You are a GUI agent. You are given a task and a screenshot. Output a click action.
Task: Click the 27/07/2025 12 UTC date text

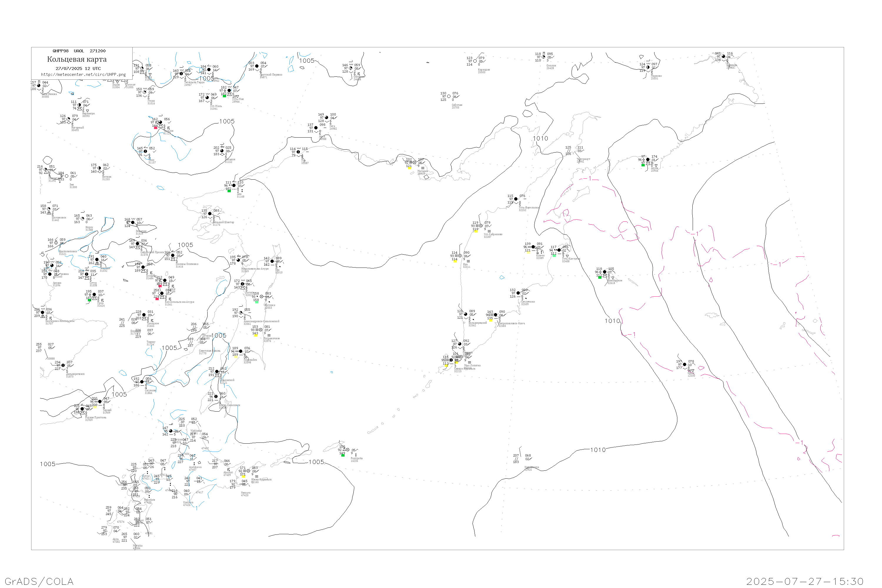[x=78, y=69]
